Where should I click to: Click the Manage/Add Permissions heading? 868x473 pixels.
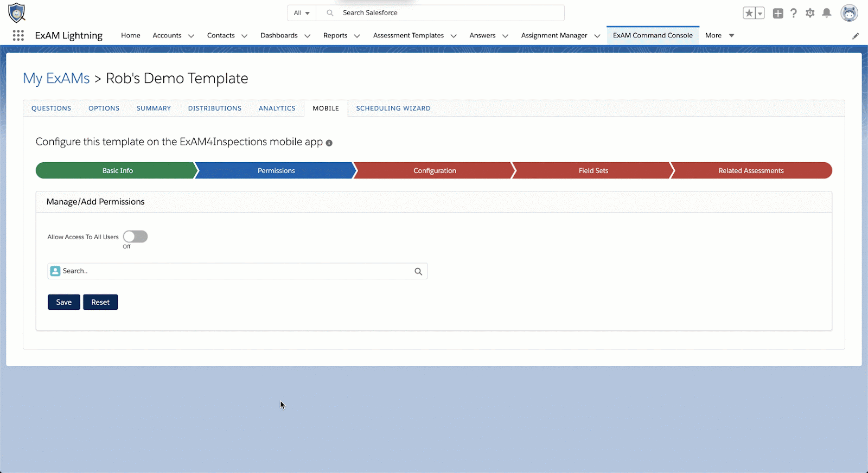point(95,202)
